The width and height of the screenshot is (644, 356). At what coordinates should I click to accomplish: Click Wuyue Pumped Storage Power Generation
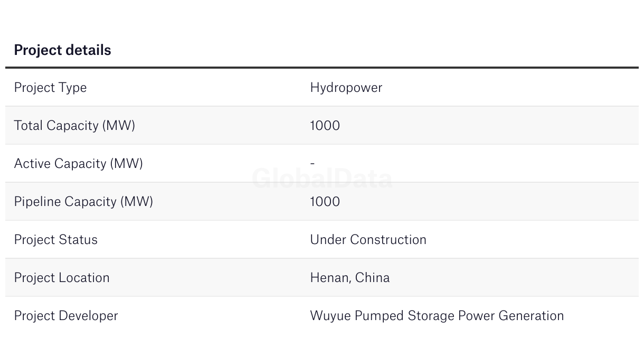[437, 316]
